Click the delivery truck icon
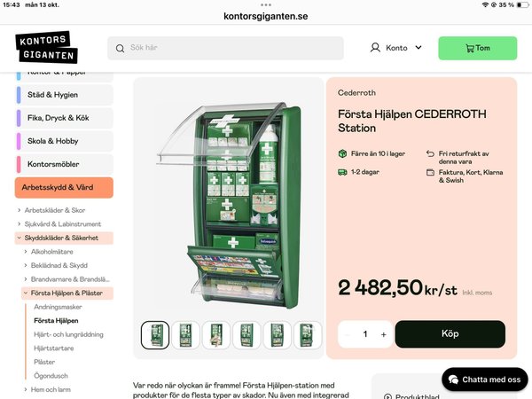The width and height of the screenshot is (532, 399). 342,172
